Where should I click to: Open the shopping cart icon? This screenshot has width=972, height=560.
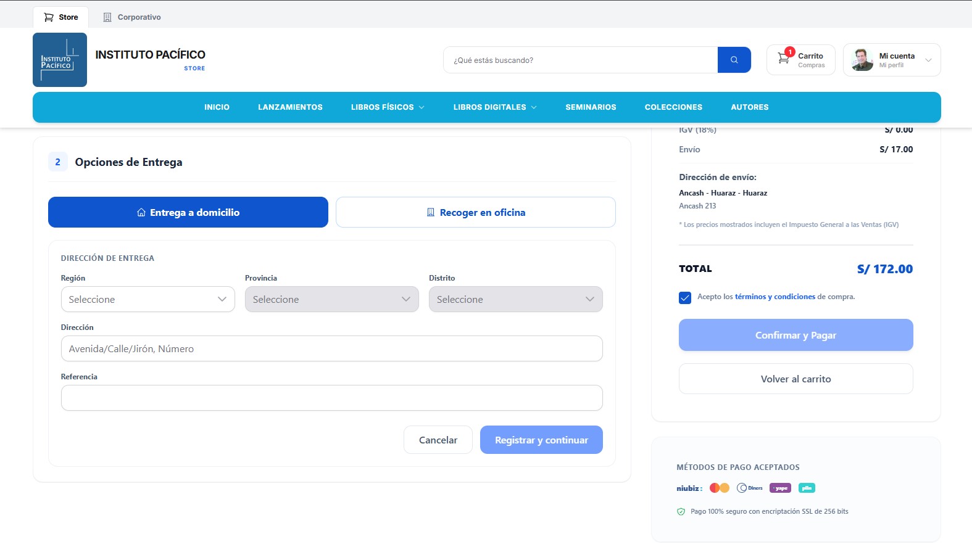[784, 59]
